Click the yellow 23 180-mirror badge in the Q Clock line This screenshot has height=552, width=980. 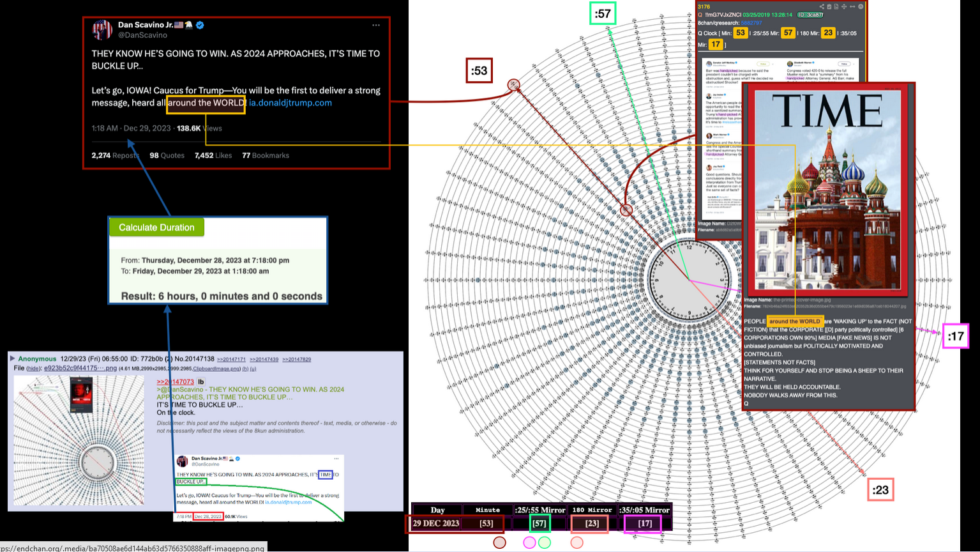tap(828, 33)
